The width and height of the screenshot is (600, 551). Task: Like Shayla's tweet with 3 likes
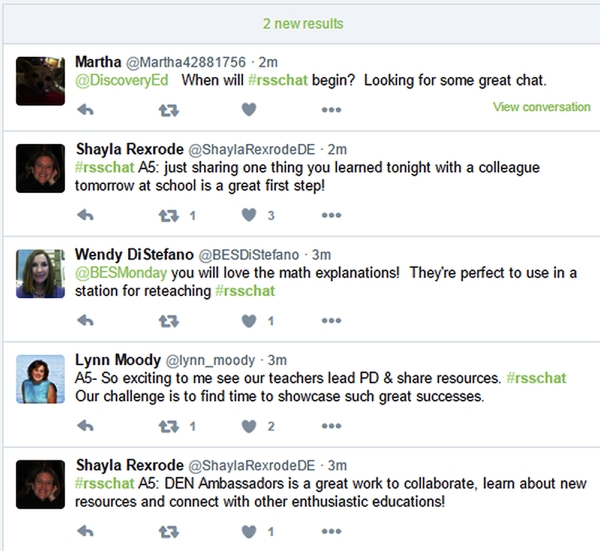[249, 215]
